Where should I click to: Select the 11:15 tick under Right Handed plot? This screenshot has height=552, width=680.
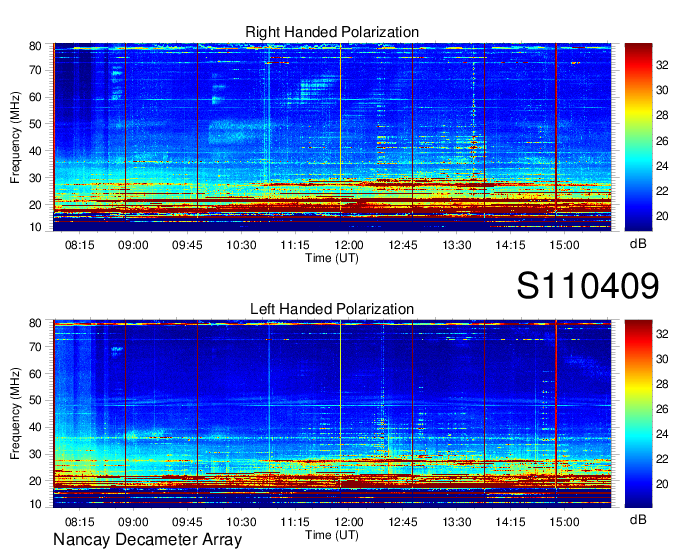(x=295, y=245)
